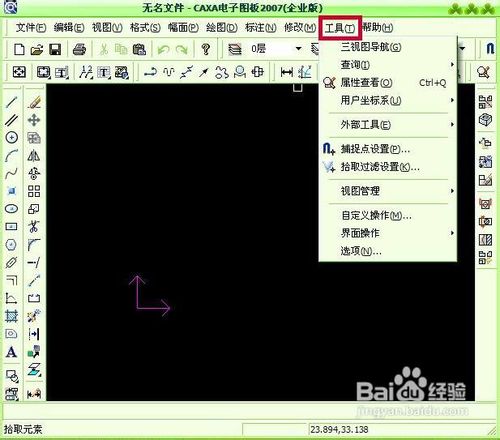Click the 工具(T) menu title
The width and height of the screenshot is (500, 440).
point(340,28)
